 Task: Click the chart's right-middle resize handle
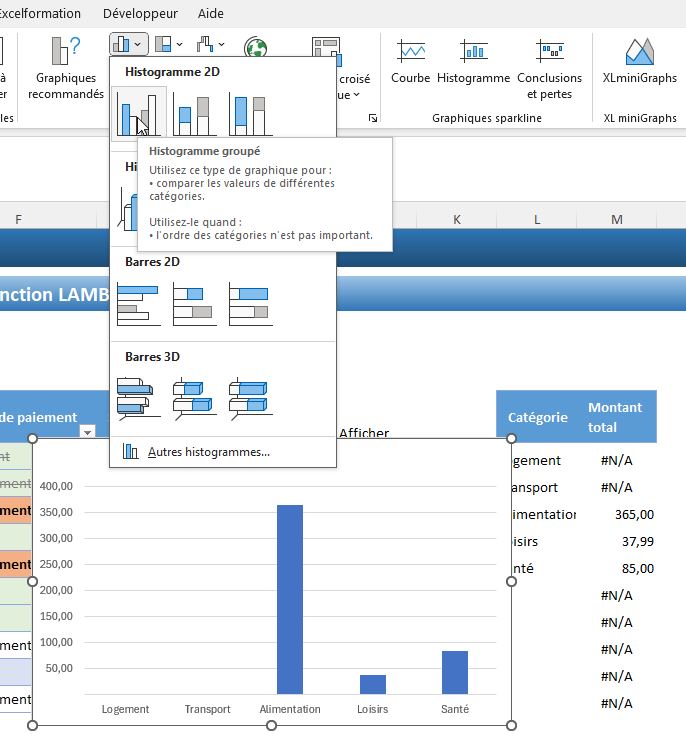pos(511,582)
